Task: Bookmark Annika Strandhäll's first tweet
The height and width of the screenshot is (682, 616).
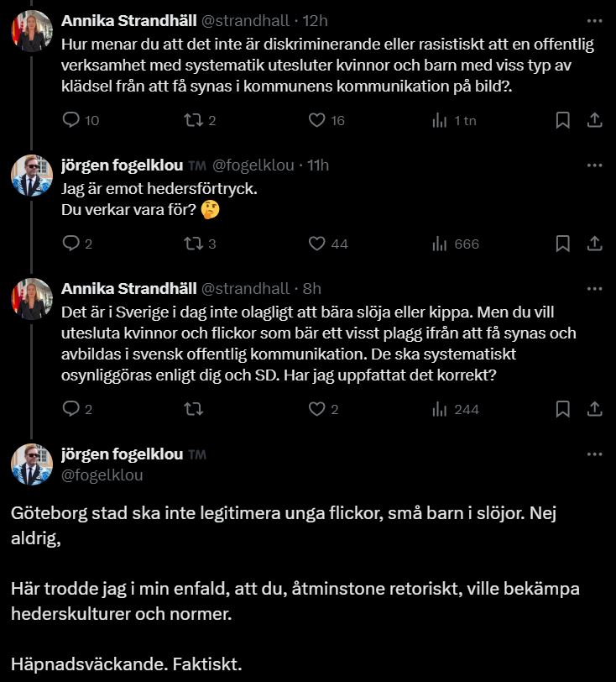Action: click(x=563, y=120)
